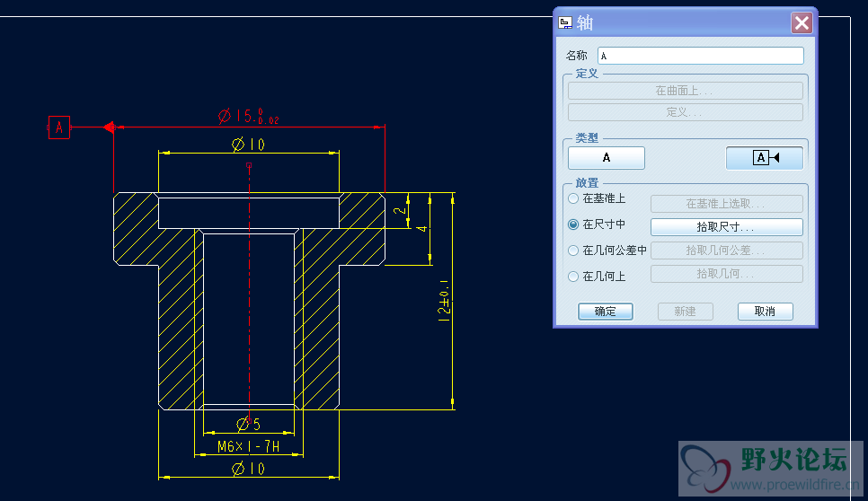Select the bottom Ø10 dimension text
The image size is (868, 501).
pos(248,469)
